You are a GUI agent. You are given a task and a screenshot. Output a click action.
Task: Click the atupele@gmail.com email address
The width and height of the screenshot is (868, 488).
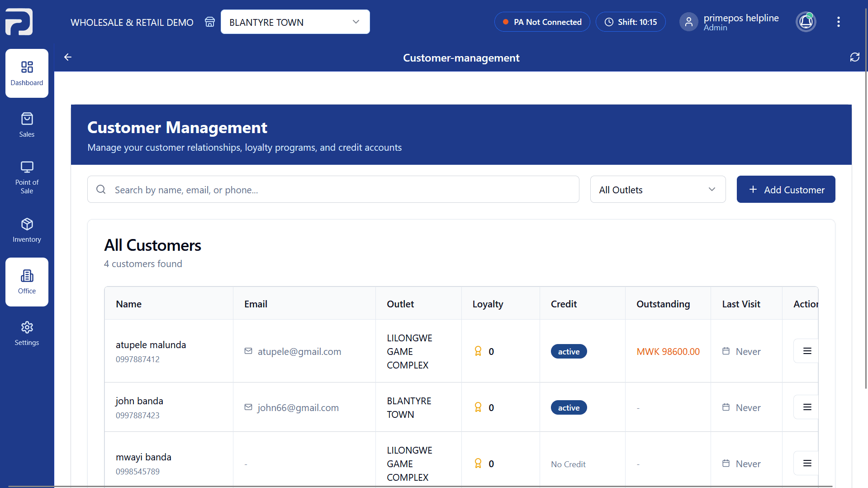click(x=299, y=351)
